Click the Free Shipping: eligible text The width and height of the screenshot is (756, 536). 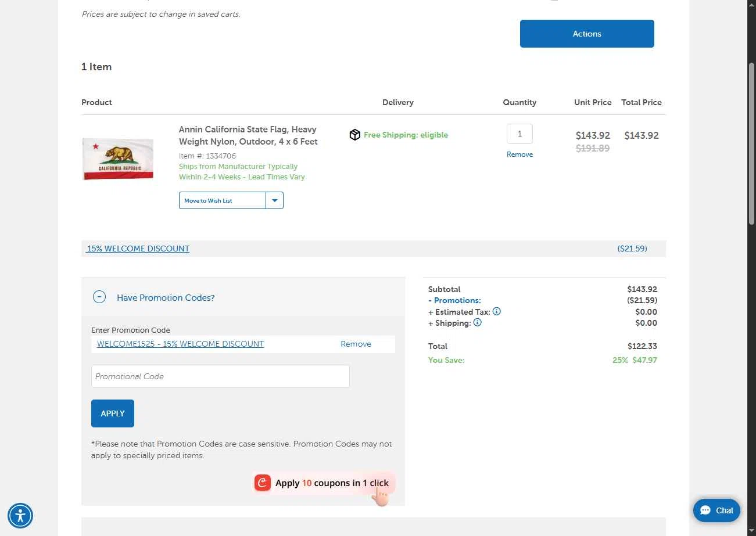tap(406, 135)
